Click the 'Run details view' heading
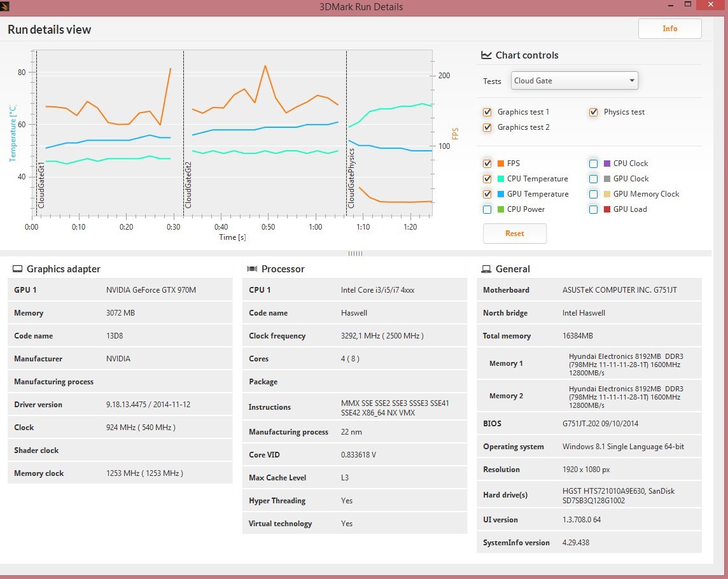The height and width of the screenshot is (579, 728). [49, 29]
